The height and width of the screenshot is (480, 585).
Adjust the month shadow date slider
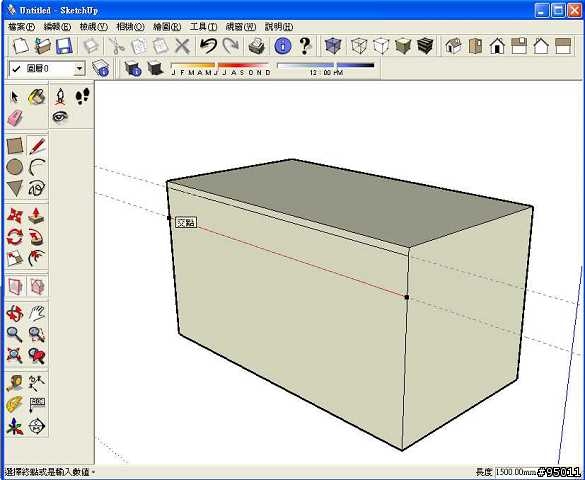220,66
